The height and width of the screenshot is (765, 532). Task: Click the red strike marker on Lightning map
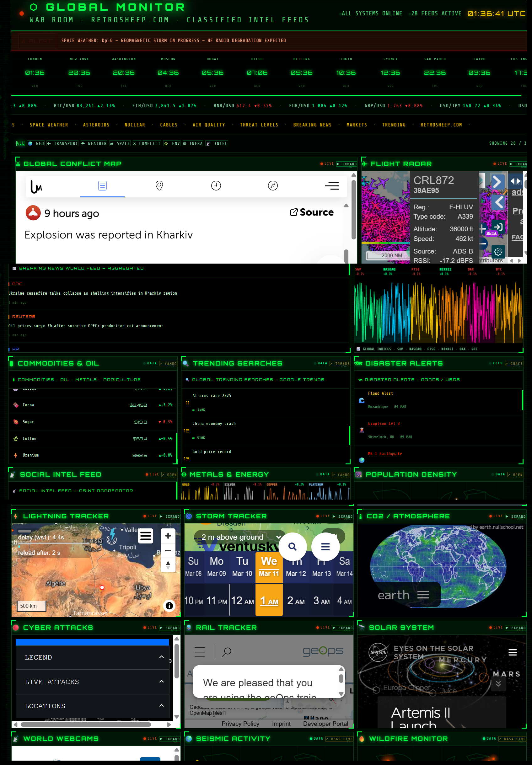tap(102, 587)
